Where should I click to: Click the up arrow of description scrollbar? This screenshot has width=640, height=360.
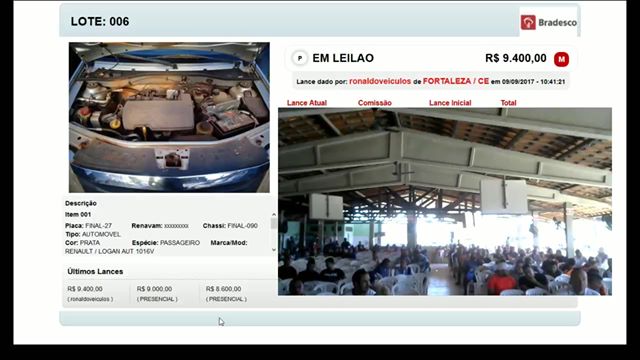click(274, 215)
